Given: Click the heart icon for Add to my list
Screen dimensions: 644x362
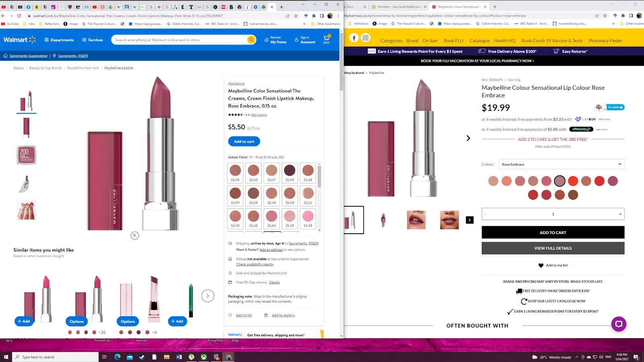Looking at the screenshot, I should [541, 265].
